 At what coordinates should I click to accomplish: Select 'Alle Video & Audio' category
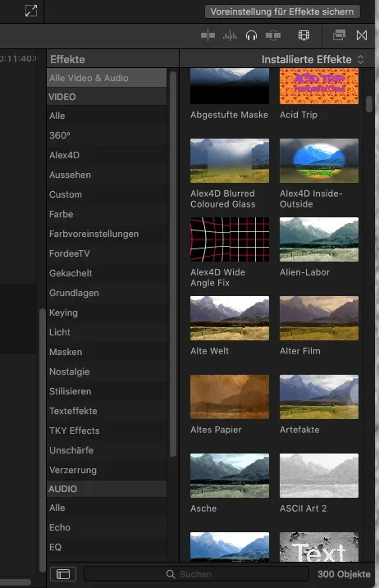pos(107,78)
